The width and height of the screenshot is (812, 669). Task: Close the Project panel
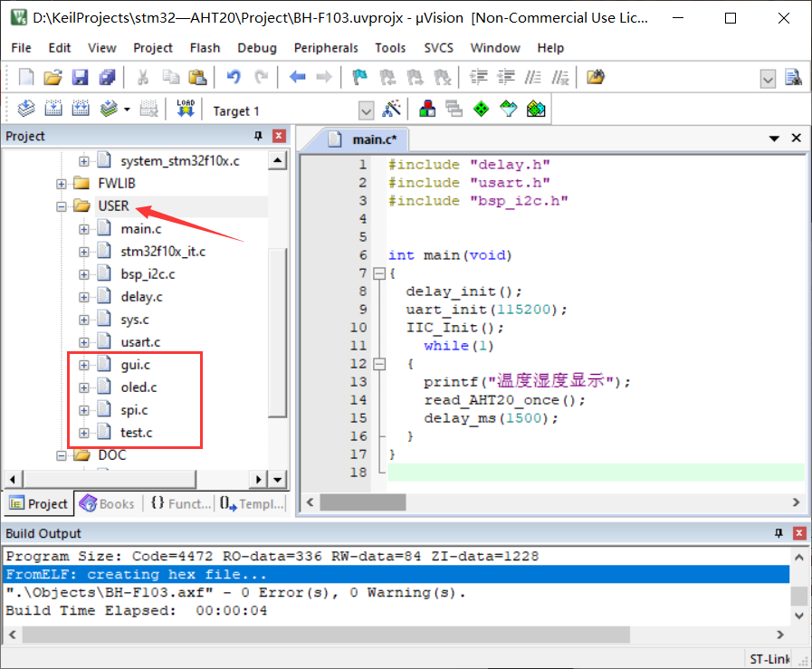[x=279, y=136]
